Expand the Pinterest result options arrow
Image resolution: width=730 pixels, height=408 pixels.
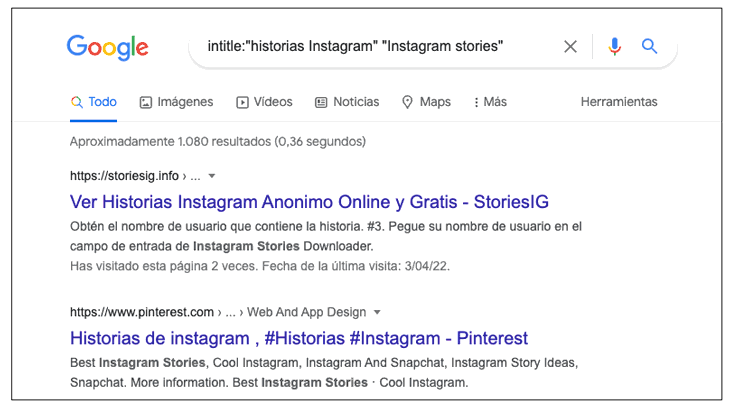[x=377, y=312]
